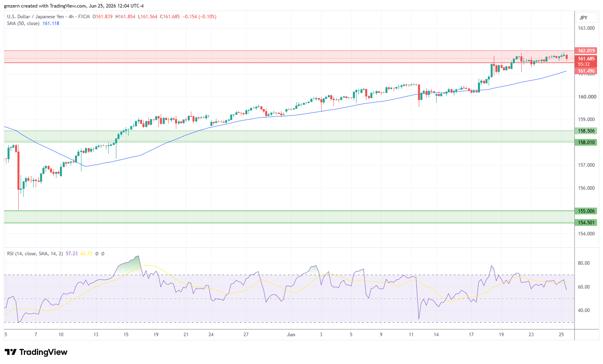Click the RSI (14, close, SMA, 14, 2) label
This screenshot has height=364, width=603.
[35, 254]
